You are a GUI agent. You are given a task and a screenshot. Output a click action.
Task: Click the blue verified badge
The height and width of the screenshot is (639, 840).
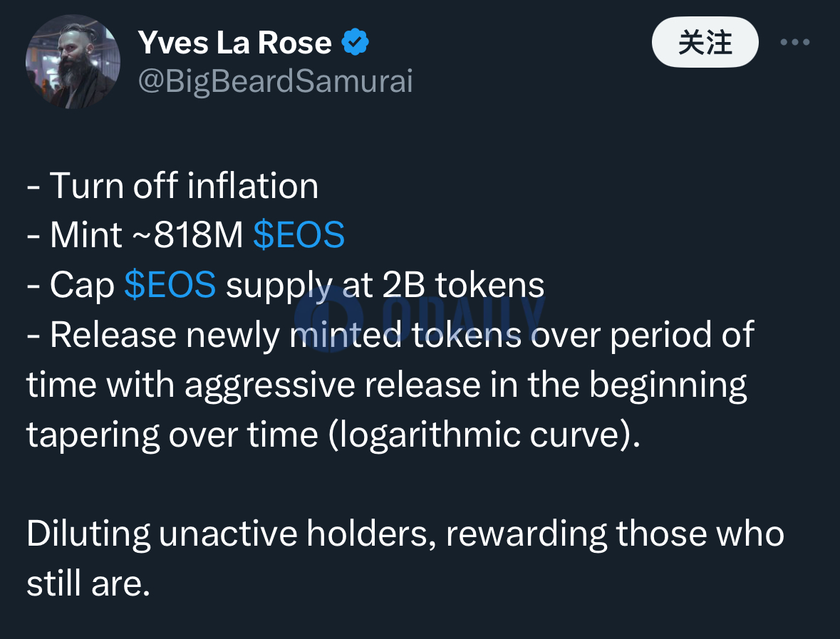(355, 42)
